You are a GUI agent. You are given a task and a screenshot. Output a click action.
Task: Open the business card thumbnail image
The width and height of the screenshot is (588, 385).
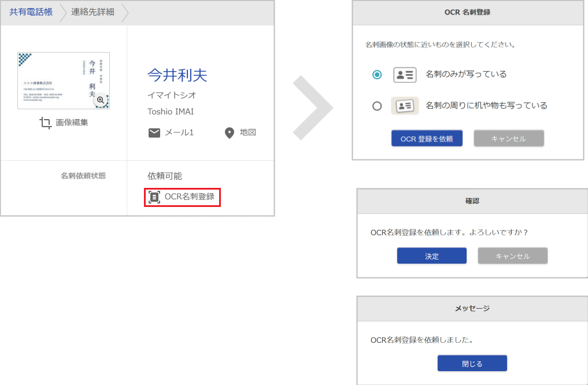[x=64, y=80]
